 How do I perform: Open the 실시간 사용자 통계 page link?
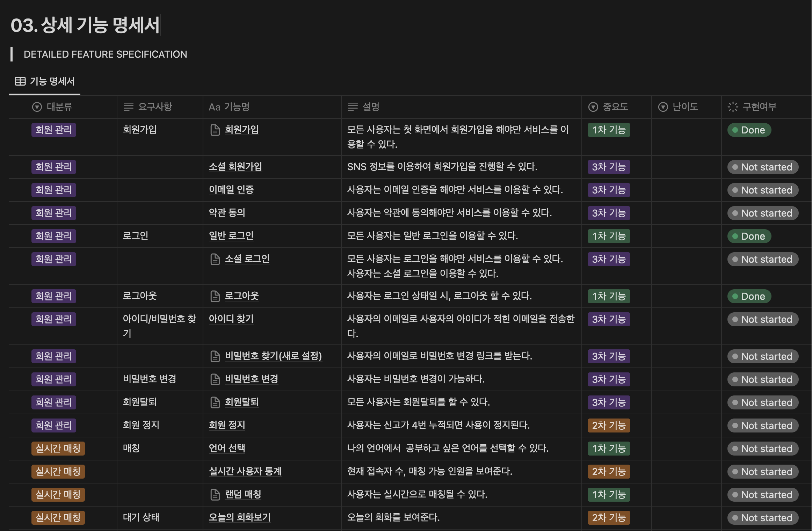[245, 471]
